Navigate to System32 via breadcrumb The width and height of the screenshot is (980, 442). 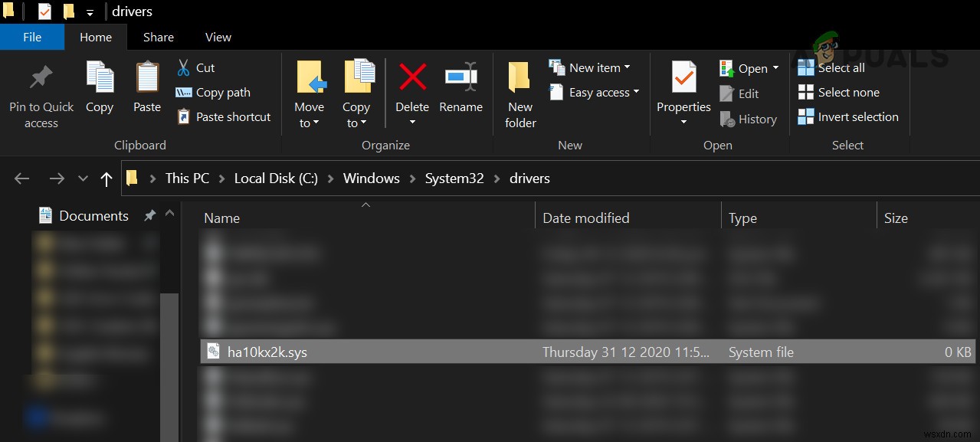[454, 178]
